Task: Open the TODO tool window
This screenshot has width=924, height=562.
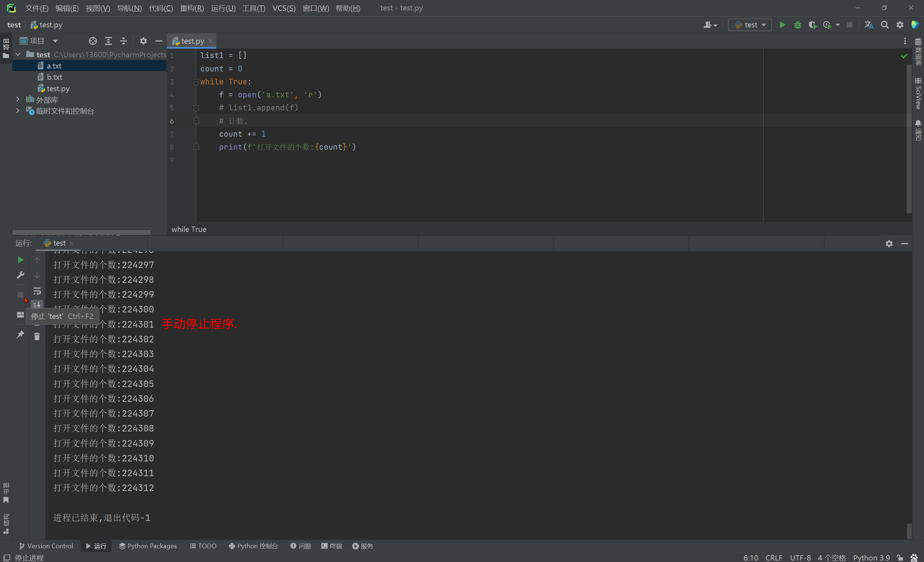Action: tap(203, 546)
